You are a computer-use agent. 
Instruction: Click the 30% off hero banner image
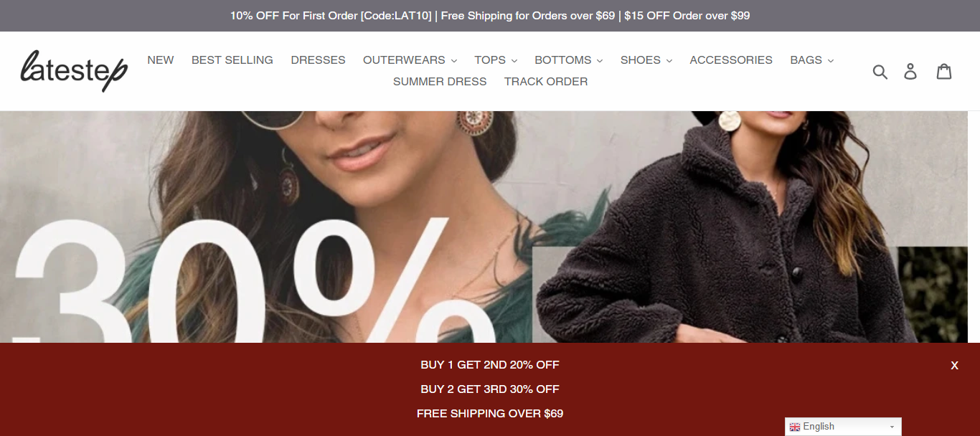tap(484, 227)
